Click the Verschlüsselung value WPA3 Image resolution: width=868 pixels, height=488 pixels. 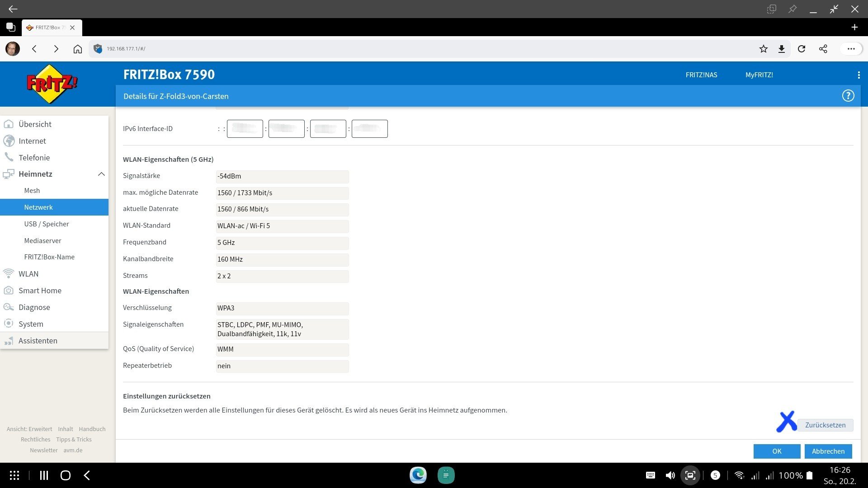[282, 308]
